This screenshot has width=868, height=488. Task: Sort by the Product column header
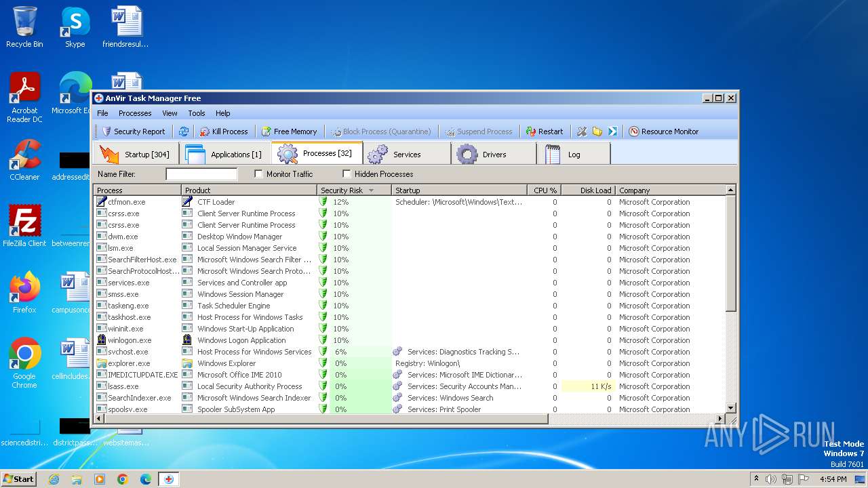pos(250,190)
